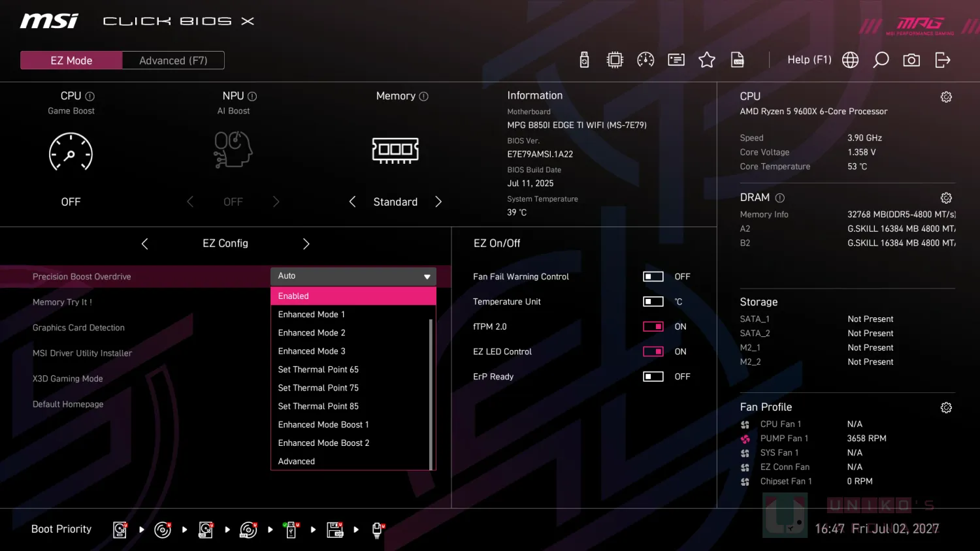Switch to EZ Mode tab
The image size is (980, 551).
coord(71,61)
